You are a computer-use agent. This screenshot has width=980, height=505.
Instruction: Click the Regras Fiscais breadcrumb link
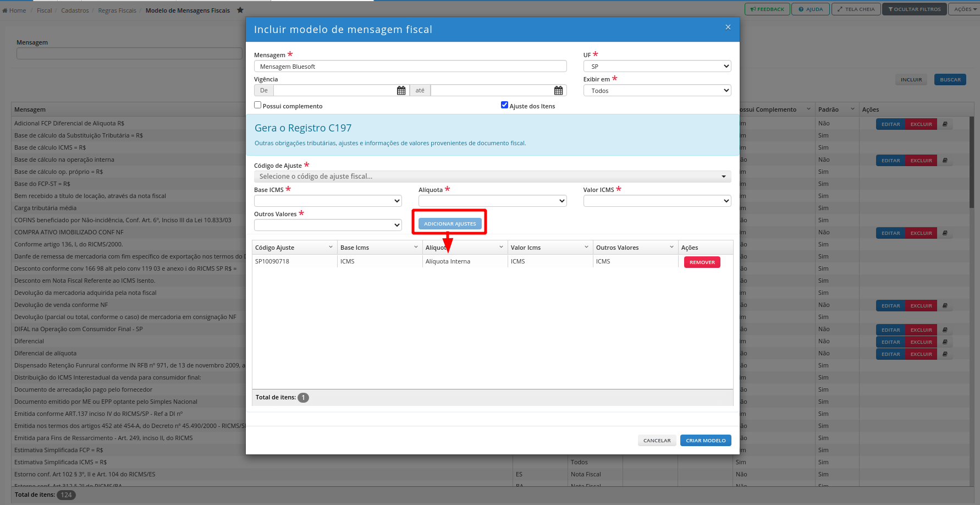coord(117,10)
